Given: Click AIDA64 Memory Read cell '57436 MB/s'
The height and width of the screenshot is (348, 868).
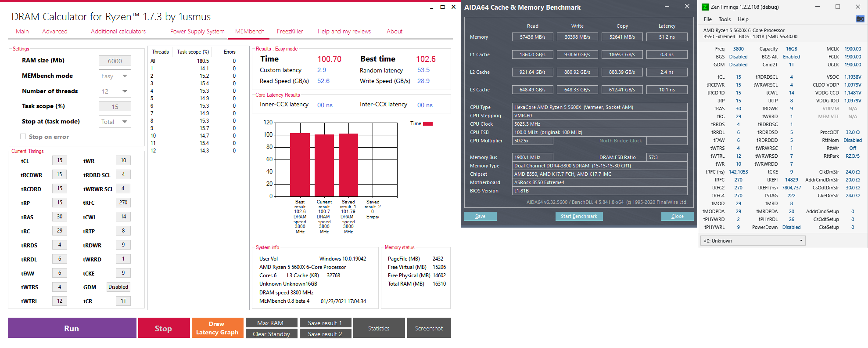Looking at the screenshot, I should (533, 37).
